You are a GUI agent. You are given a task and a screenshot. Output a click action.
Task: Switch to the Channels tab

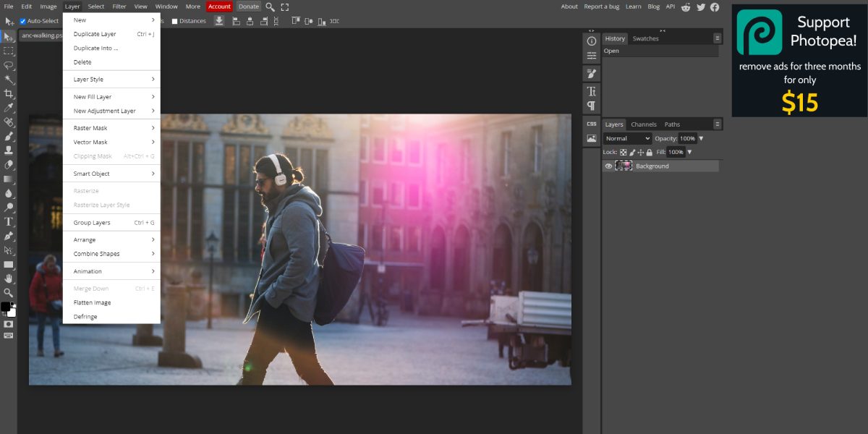point(644,124)
